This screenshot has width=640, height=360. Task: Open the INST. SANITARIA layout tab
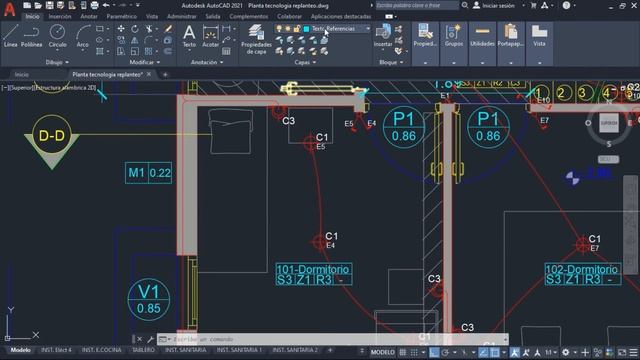point(185,350)
